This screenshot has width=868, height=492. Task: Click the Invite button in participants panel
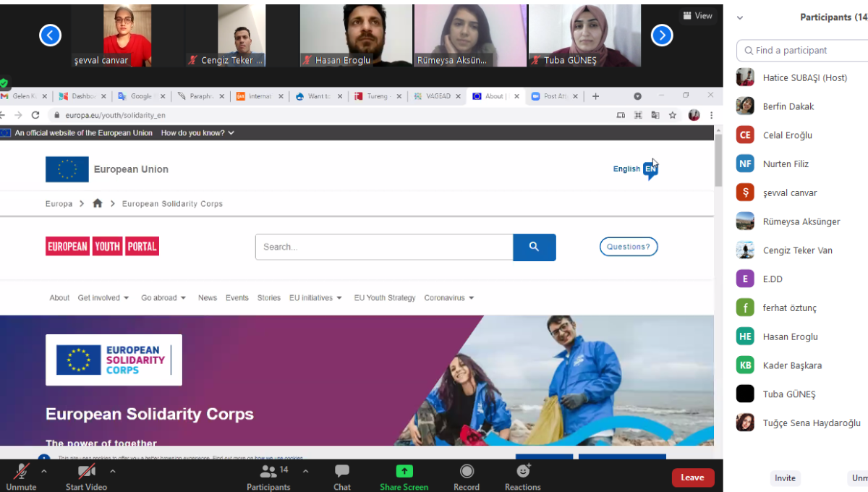click(785, 478)
